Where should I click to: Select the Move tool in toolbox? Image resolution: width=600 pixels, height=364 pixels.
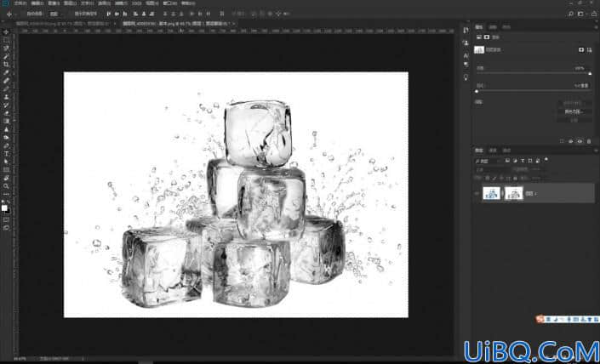point(6,32)
